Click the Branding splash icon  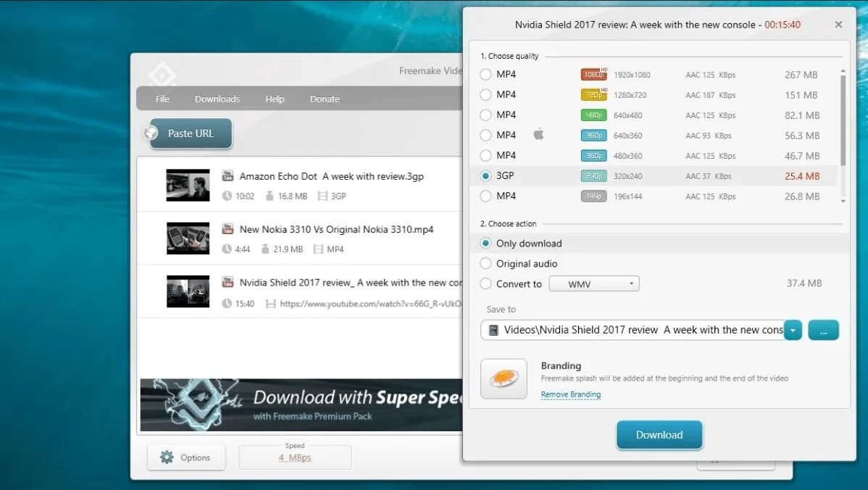pos(504,378)
